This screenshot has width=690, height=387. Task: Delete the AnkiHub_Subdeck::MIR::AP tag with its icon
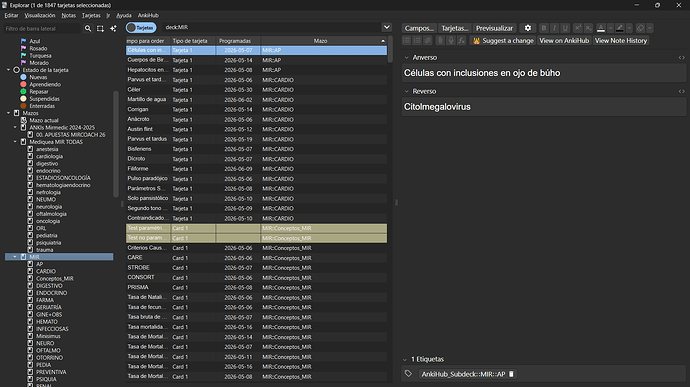tap(511, 374)
